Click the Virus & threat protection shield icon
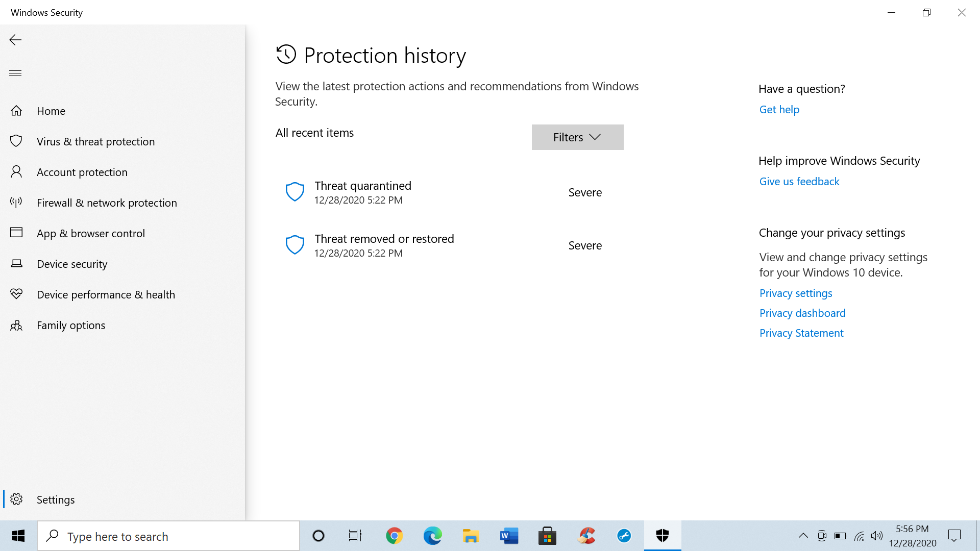The image size is (980, 551). point(16,141)
